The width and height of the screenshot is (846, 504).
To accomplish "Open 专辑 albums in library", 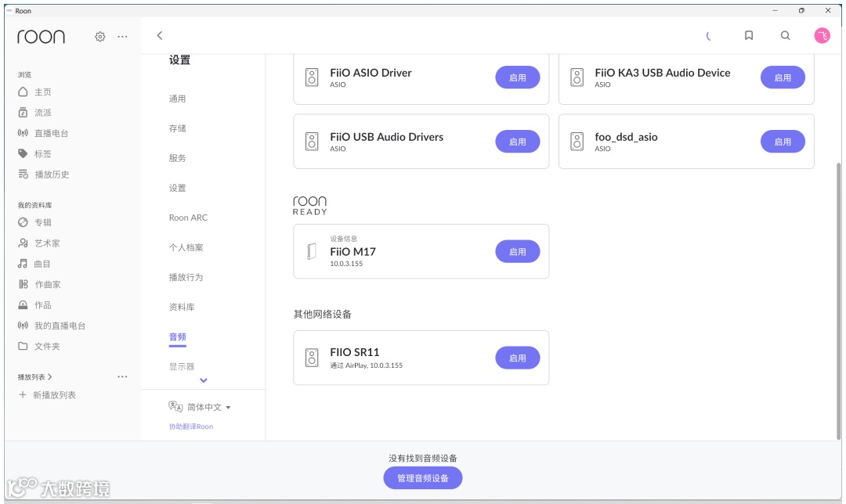I will (x=35, y=222).
